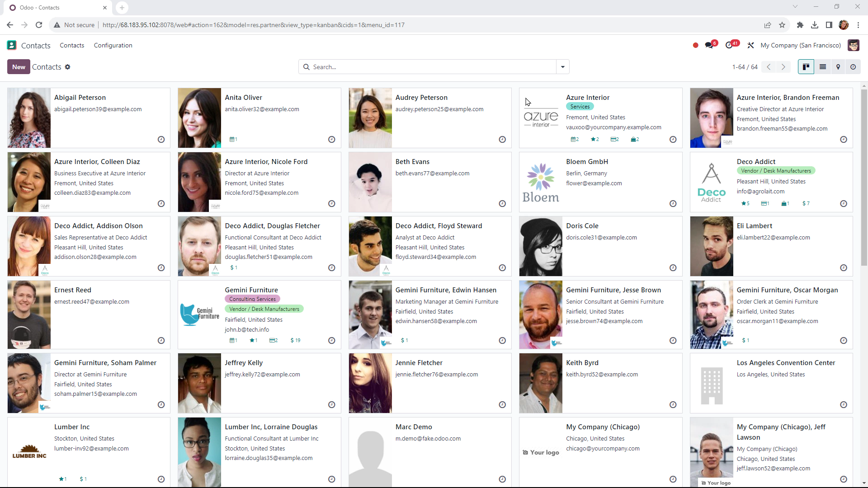Screen dimensions: 868x488
Task: Click star opportunities icon on Deco Addict card
Action: (745, 203)
